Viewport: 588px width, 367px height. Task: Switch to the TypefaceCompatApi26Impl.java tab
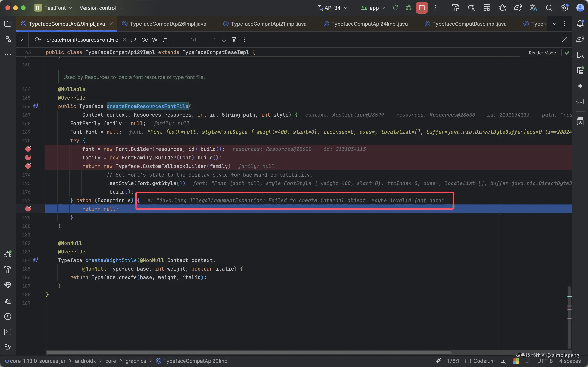tap(168, 24)
